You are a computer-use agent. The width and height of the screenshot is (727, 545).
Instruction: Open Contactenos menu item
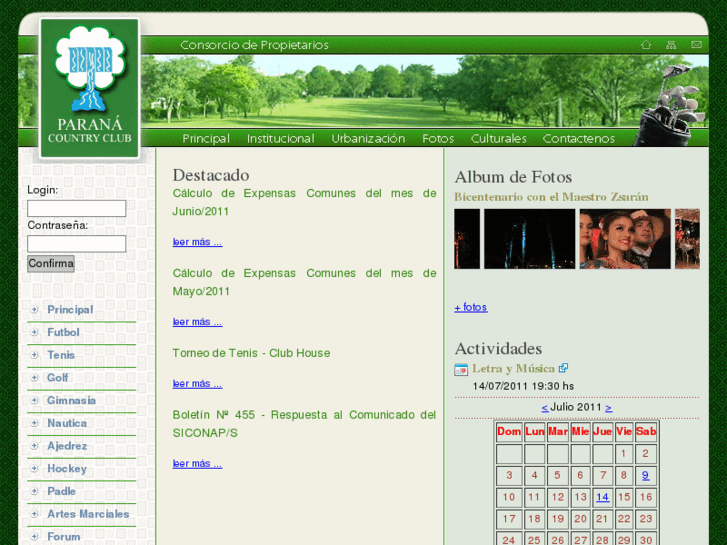click(579, 138)
